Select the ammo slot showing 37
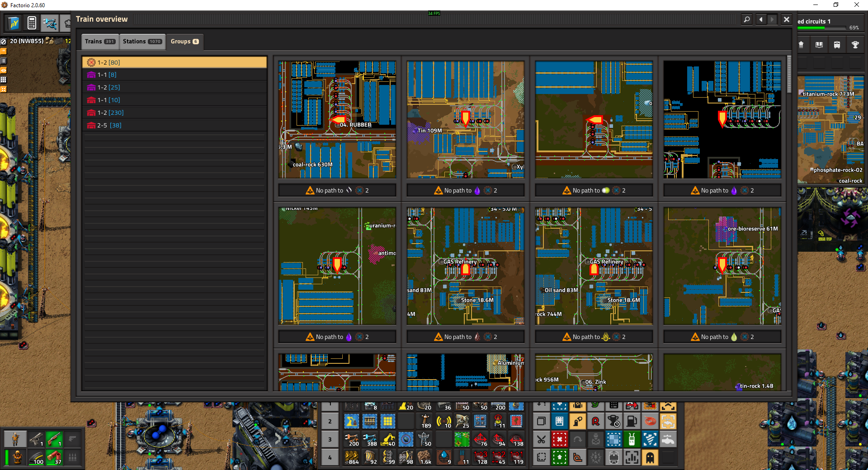This screenshot has height=470, width=868. pos(54,457)
